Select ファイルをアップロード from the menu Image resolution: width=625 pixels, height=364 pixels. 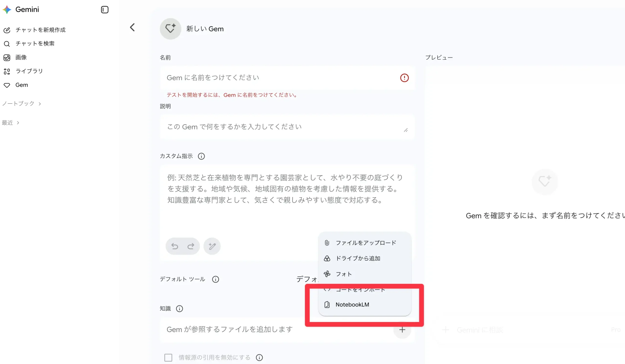coord(365,243)
